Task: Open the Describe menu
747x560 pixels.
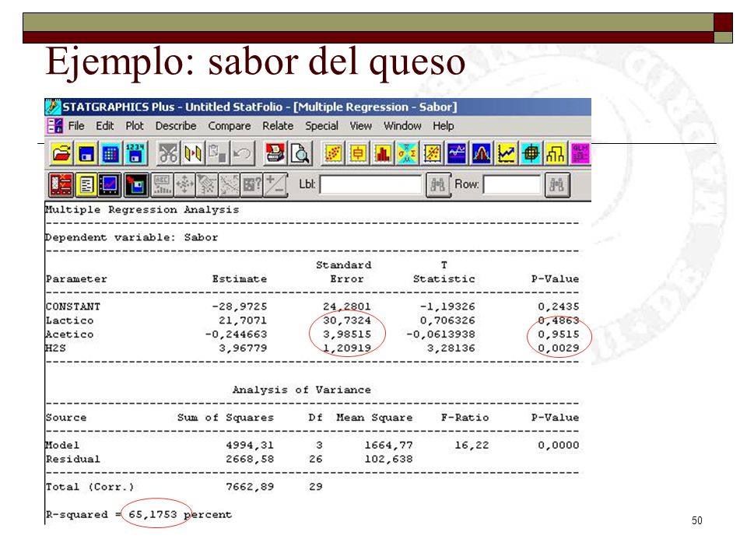Action: 176,126
